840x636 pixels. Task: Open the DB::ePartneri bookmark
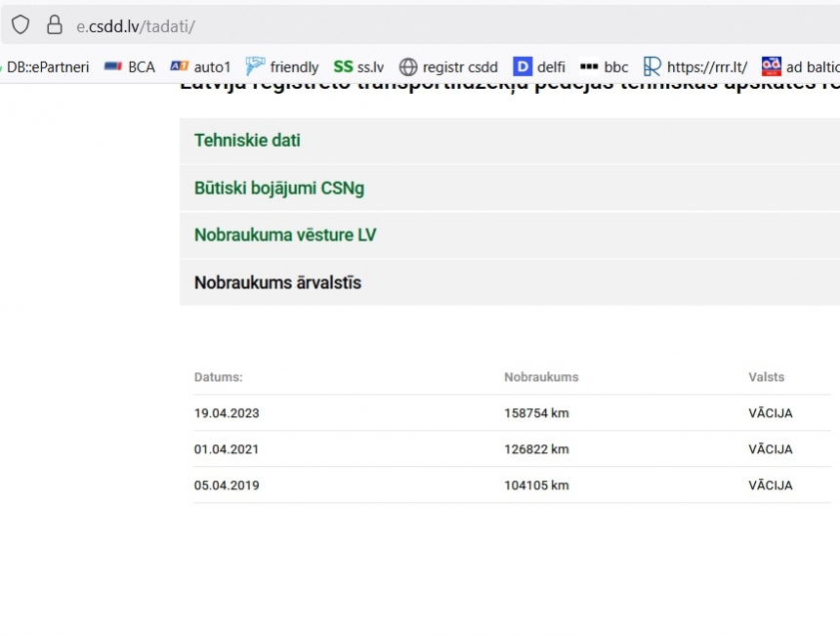(x=45, y=67)
